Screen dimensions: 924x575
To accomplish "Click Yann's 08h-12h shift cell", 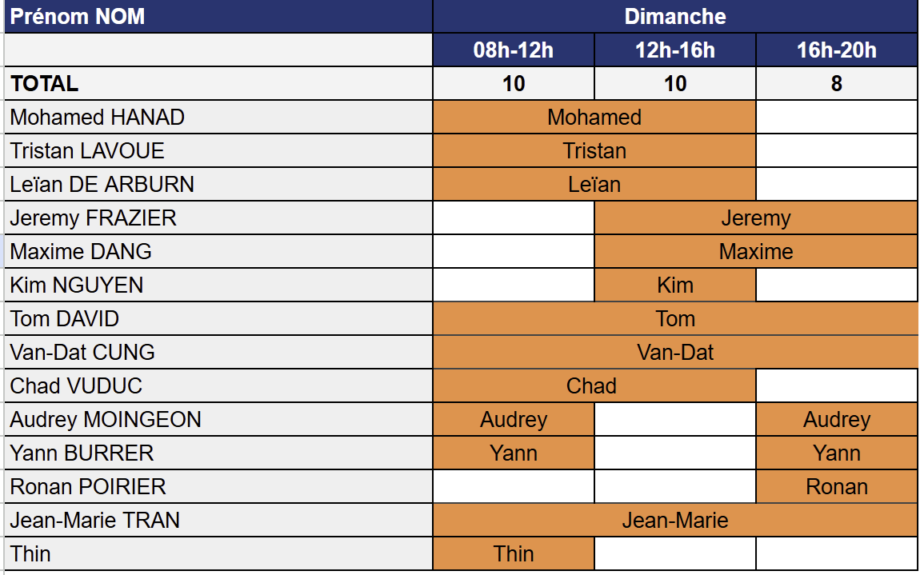I will click(514, 453).
